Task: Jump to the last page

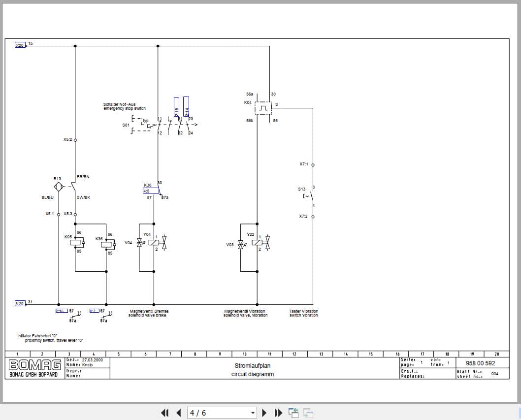Action: (279, 413)
